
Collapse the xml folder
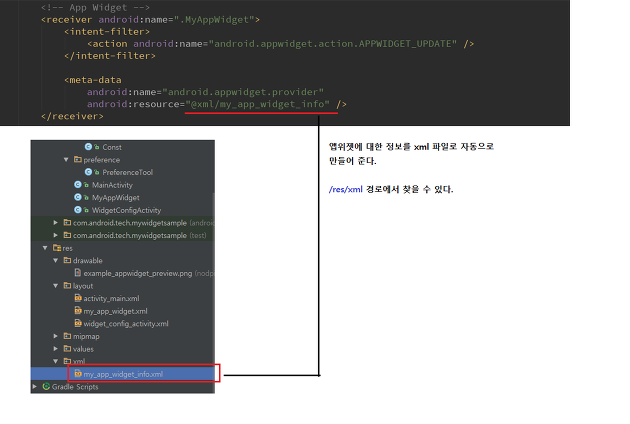click(x=55, y=361)
